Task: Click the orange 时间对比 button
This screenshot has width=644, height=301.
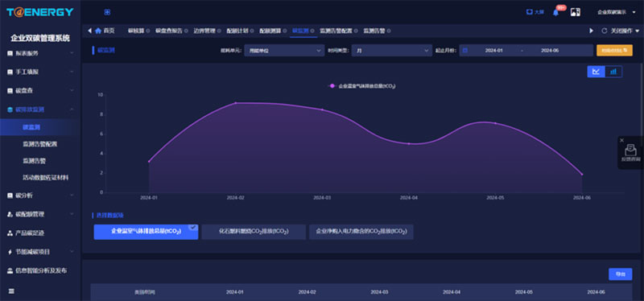Action: click(614, 51)
